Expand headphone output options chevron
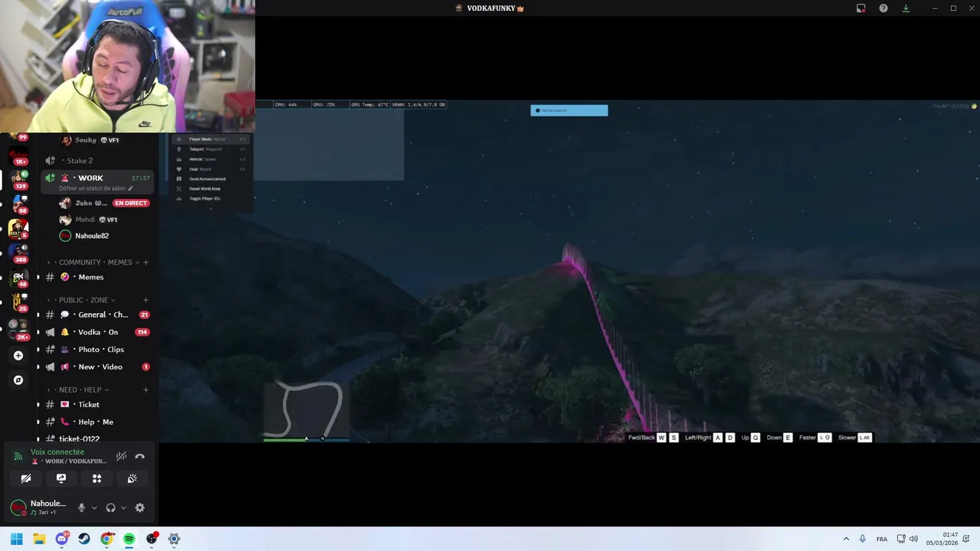The height and width of the screenshot is (551, 980). pyautogui.click(x=123, y=507)
